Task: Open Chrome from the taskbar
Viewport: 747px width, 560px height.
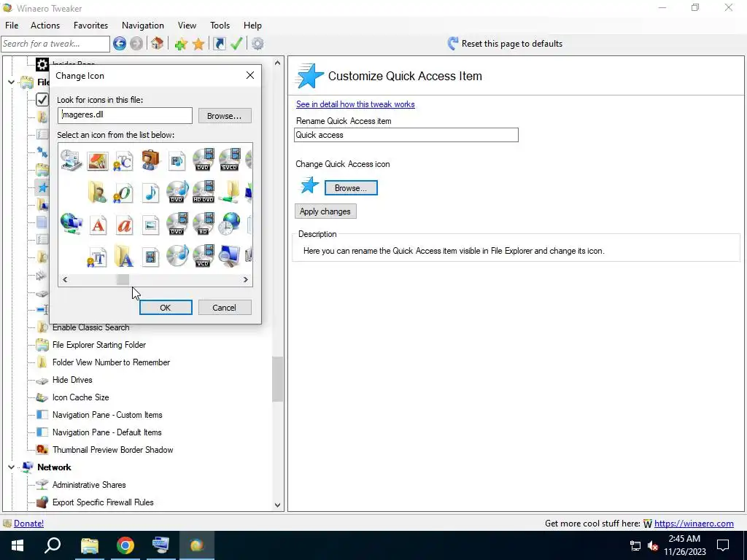Action: point(125,545)
